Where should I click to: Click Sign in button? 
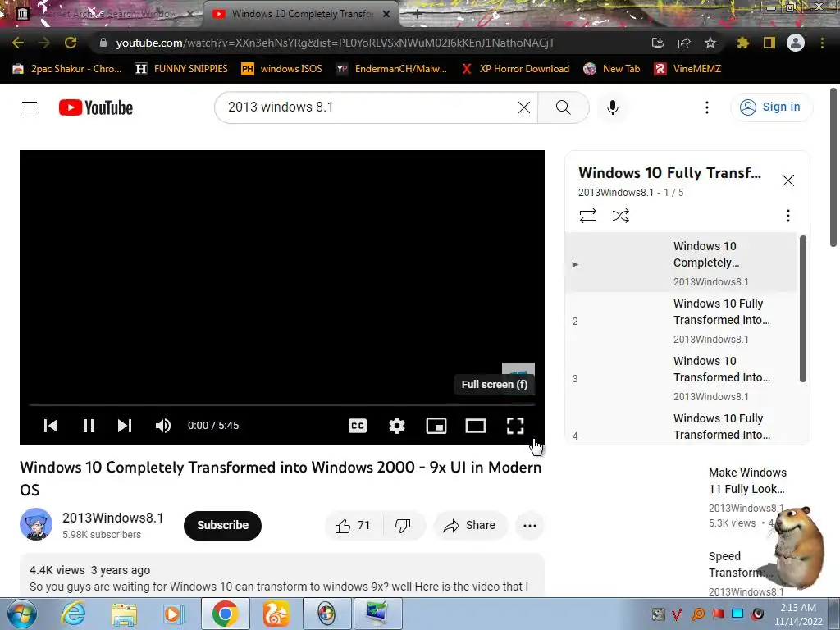tap(771, 107)
